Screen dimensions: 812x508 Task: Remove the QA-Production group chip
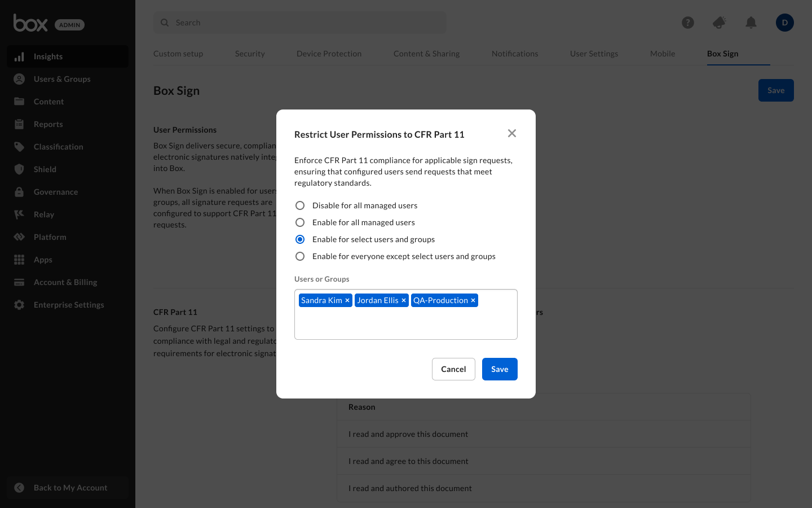point(473,300)
